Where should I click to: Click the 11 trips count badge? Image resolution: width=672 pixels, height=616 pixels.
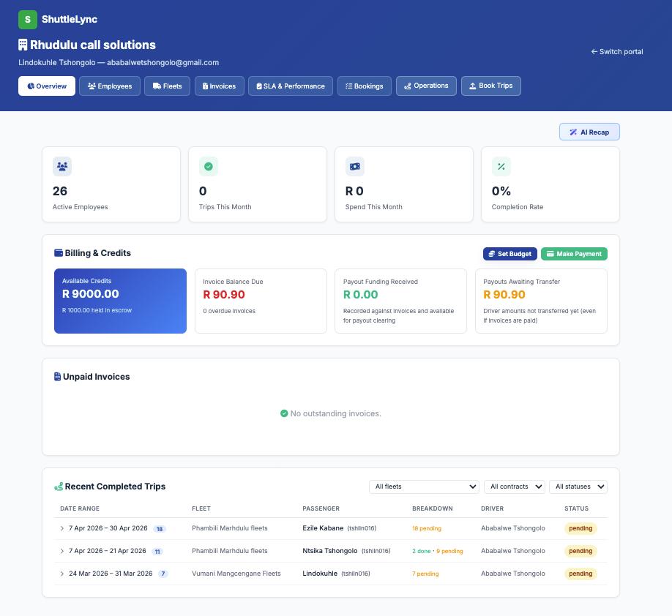pos(157,552)
